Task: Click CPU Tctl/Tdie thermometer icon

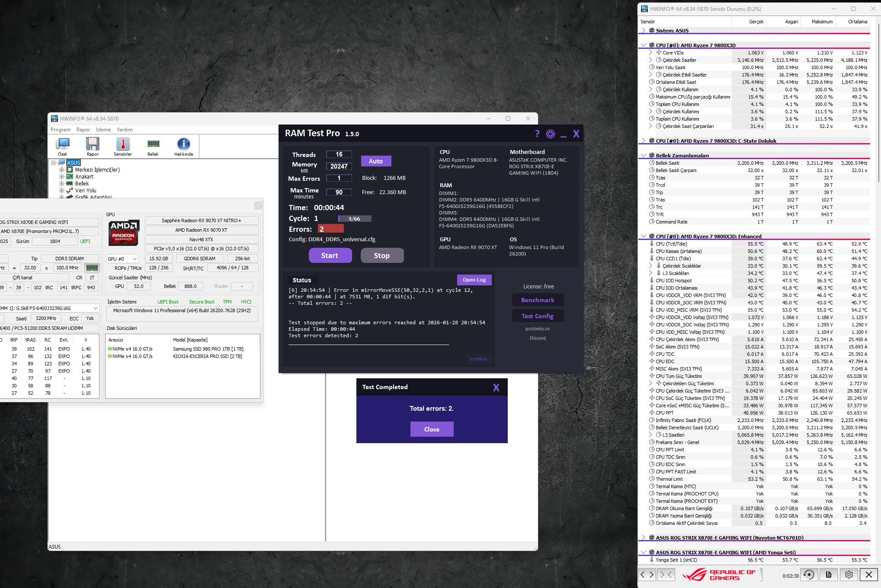Action: 652,244
